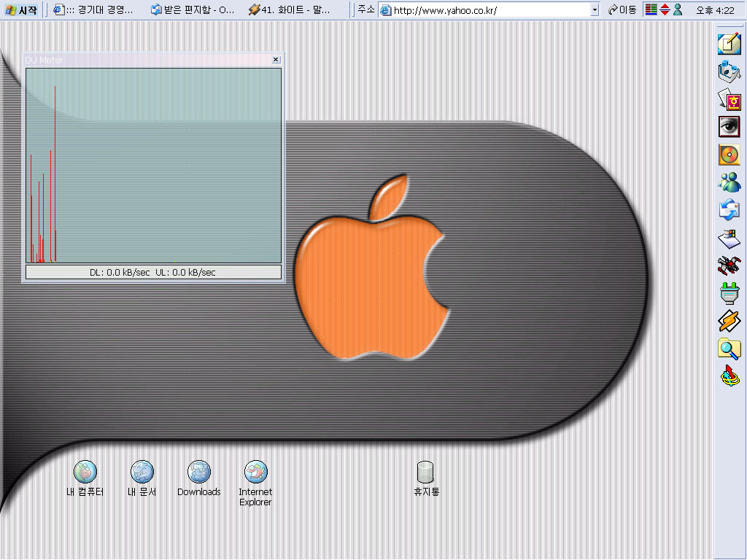Open the notepad pencil icon in sidebar
This screenshot has height=560, width=747.
point(729,44)
